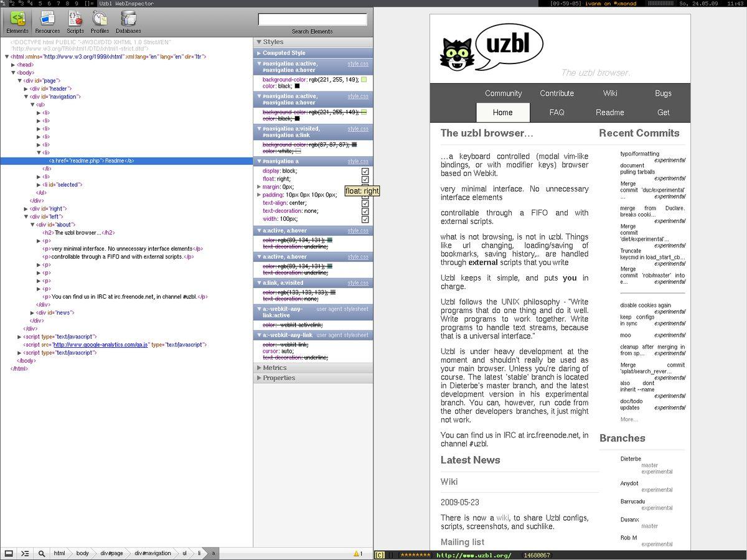Expand the div id="header" node

tap(26, 89)
